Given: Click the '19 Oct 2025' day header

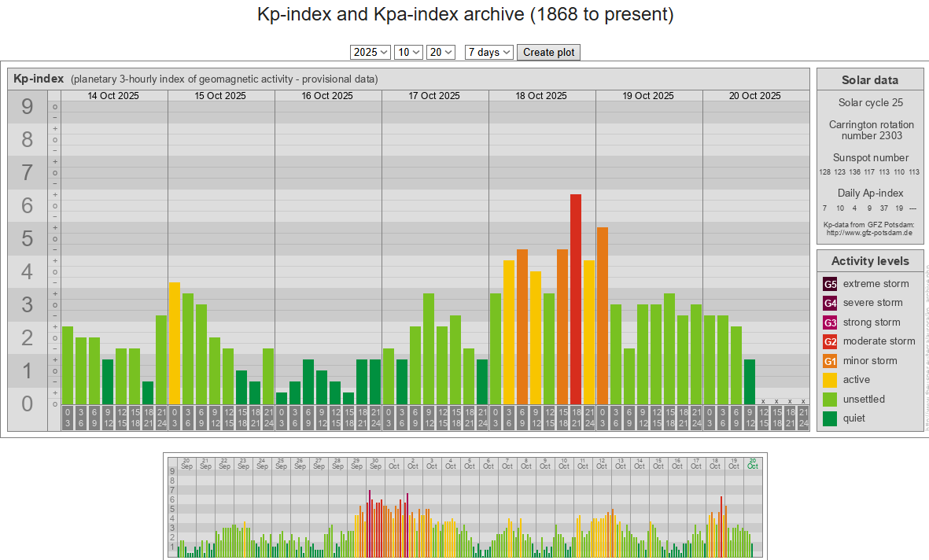Looking at the screenshot, I should (x=648, y=95).
